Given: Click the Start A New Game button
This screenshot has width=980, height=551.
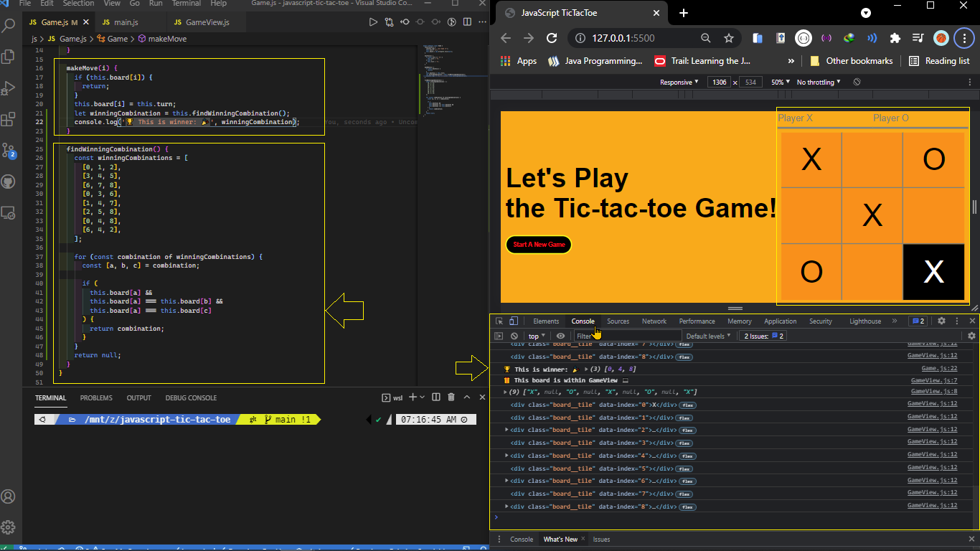Looking at the screenshot, I should [x=539, y=245].
